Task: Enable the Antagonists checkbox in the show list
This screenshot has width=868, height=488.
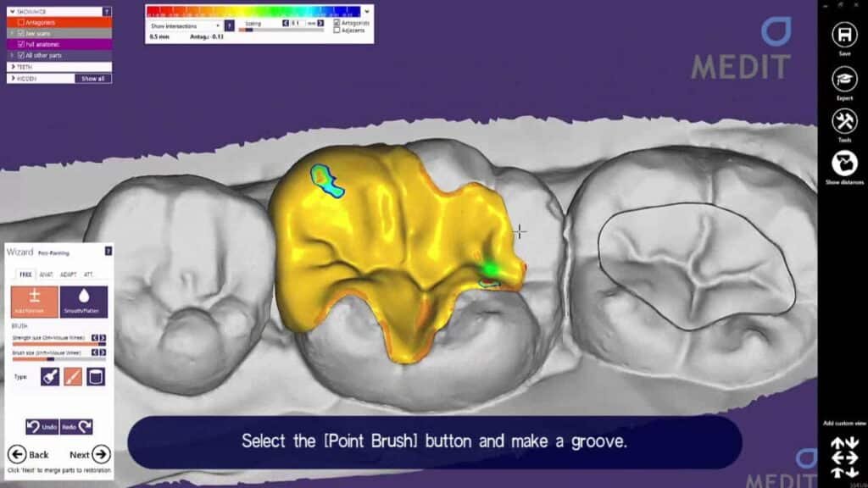Action: click(21, 23)
